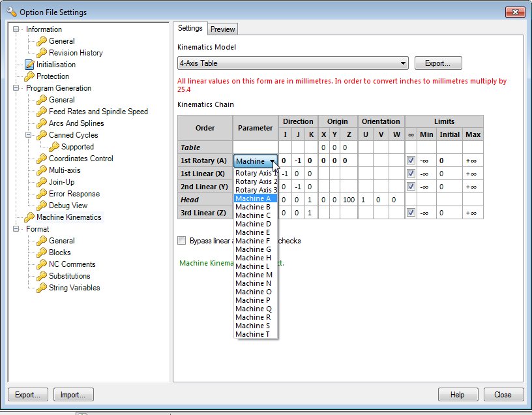
Task: Click key icon next to Substitutions
Action: [x=42, y=276]
